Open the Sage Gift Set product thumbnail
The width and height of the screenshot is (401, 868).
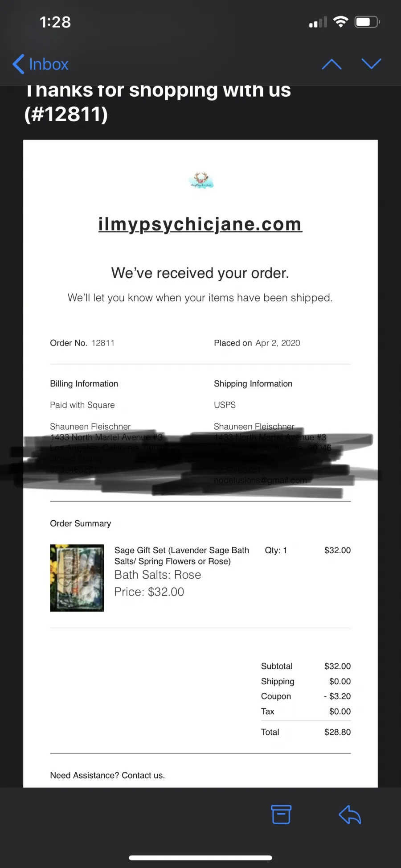(77, 578)
